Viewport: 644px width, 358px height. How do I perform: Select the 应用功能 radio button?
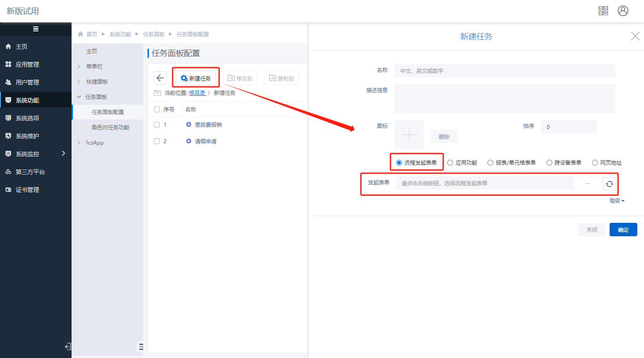tap(450, 163)
